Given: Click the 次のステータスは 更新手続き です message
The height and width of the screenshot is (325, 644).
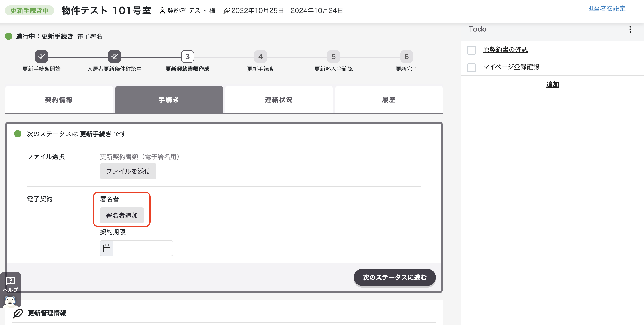Looking at the screenshot, I should [76, 134].
